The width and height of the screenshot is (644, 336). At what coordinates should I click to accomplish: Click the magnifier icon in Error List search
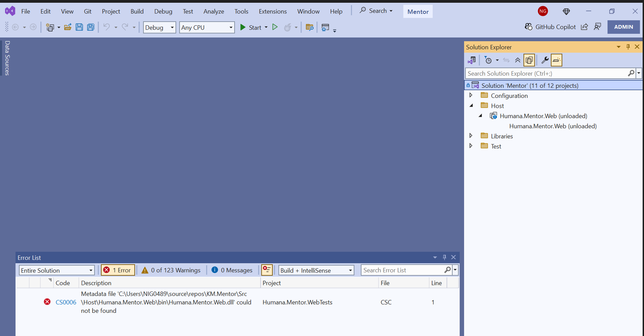click(447, 270)
